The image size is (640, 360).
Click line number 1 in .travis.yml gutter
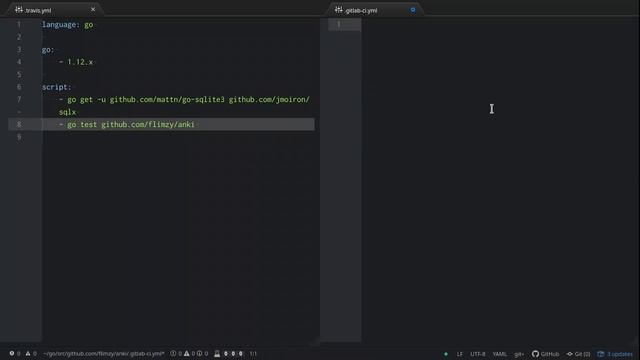click(x=19, y=24)
